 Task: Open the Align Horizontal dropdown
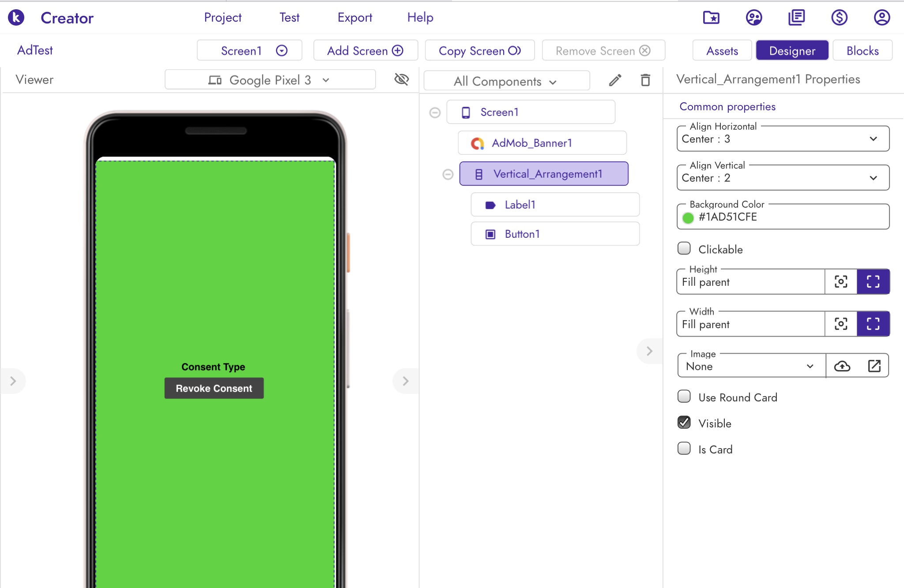[783, 139]
